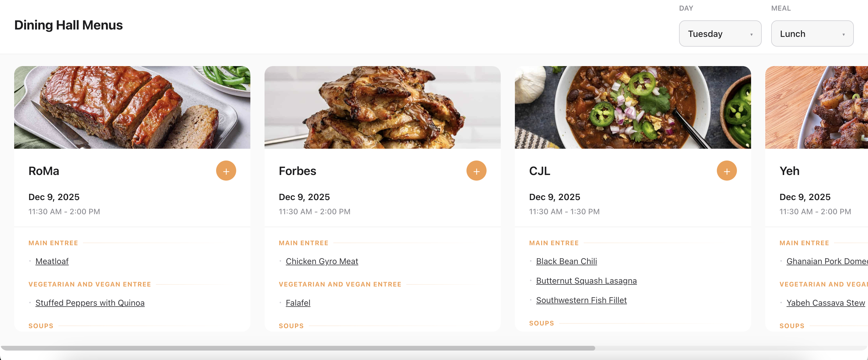Open the Black Bean Chili link
This screenshot has width=868, height=360.
pyautogui.click(x=566, y=261)
